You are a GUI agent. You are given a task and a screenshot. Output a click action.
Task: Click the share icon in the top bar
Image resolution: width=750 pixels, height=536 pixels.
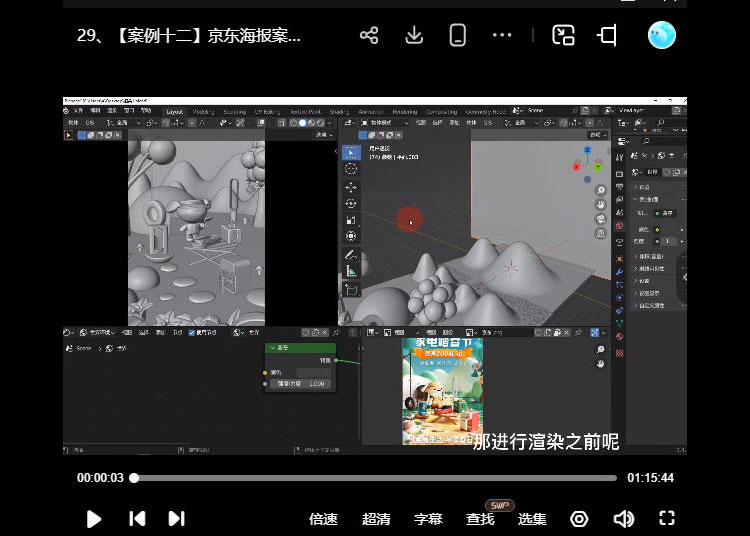point(369,36)
